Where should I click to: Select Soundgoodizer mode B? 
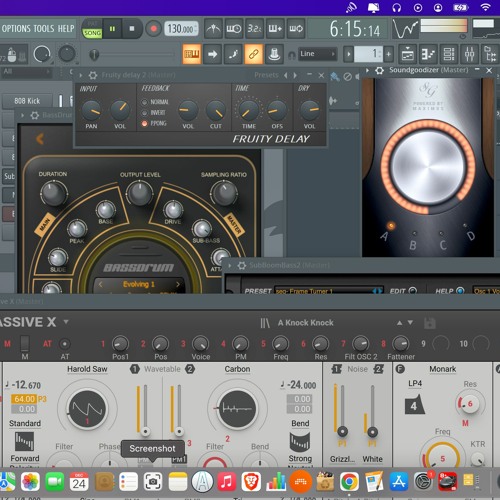click(x=414, y=233)
